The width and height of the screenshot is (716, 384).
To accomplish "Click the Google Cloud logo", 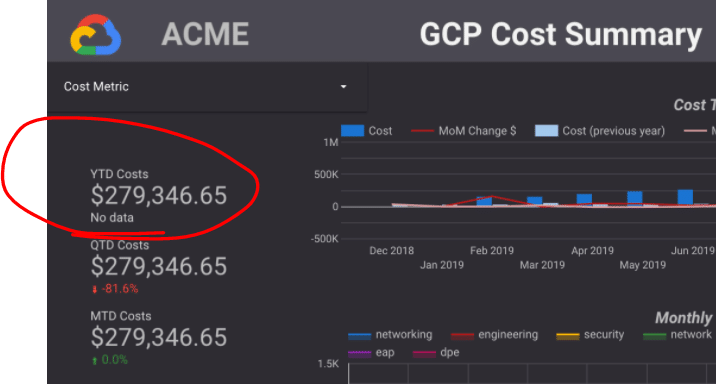I will (x=95, y=35).
